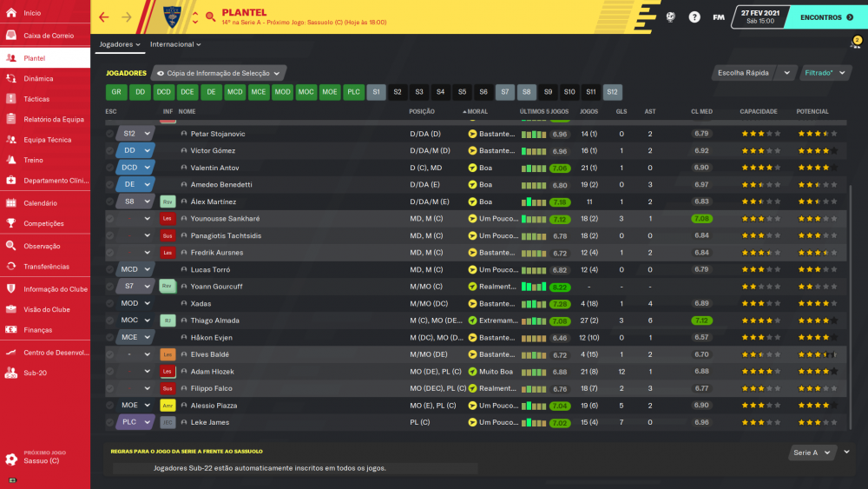Open Departamento Clínico medical icon
Screen dimensions: 868x489
11,180
